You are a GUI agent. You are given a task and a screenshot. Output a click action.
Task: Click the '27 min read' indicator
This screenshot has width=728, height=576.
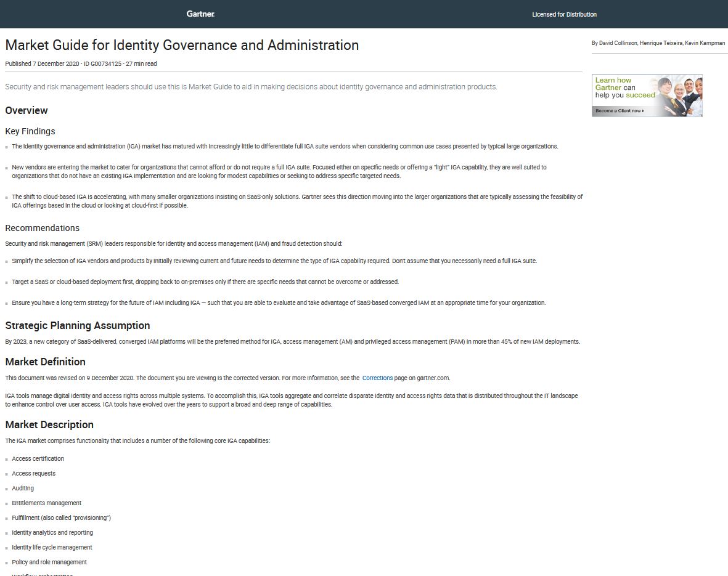142,63
